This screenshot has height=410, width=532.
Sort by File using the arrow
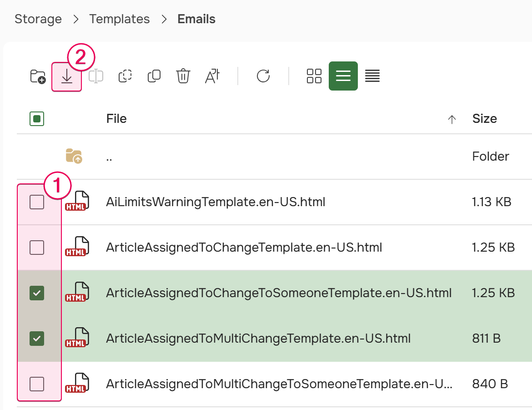coord(452,120)
